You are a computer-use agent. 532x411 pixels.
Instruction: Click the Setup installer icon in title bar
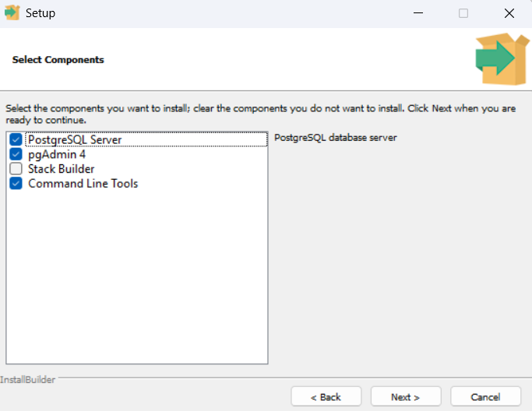(x=12, y=13)
